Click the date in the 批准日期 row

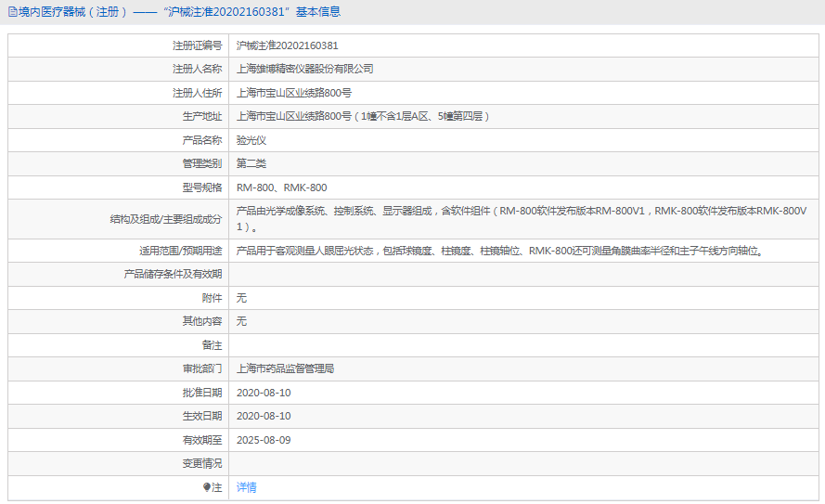coord(264,393)
